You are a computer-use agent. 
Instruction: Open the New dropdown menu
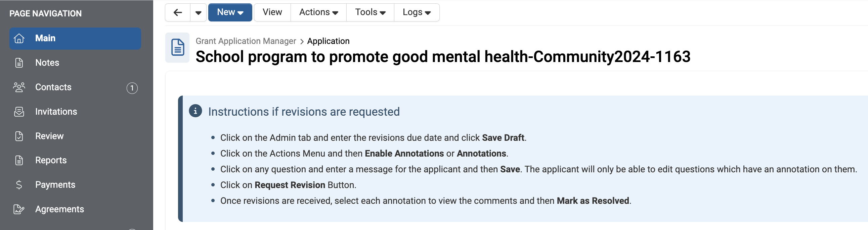pos(230,12)
